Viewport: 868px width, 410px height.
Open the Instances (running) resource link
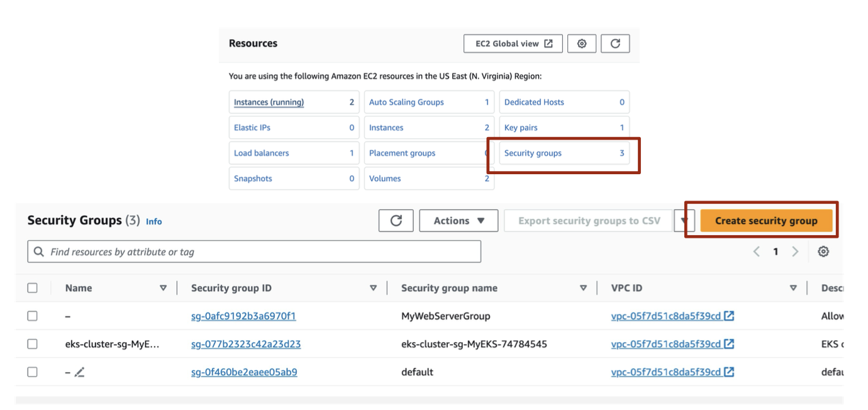pos(269,102)
